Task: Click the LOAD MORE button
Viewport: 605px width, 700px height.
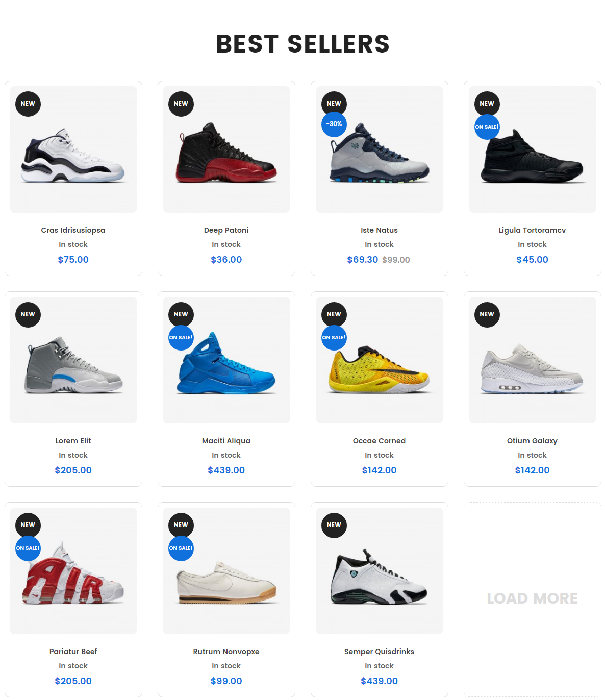Action: pos(533,598)
